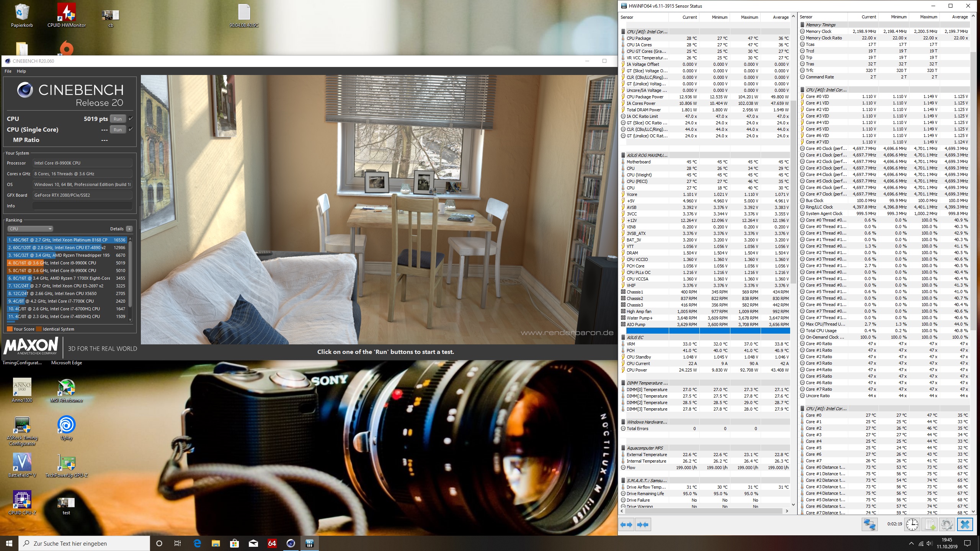Run the CPU Single Core test
This screenshot has width=980, height=551.
(x=118, y=130)
